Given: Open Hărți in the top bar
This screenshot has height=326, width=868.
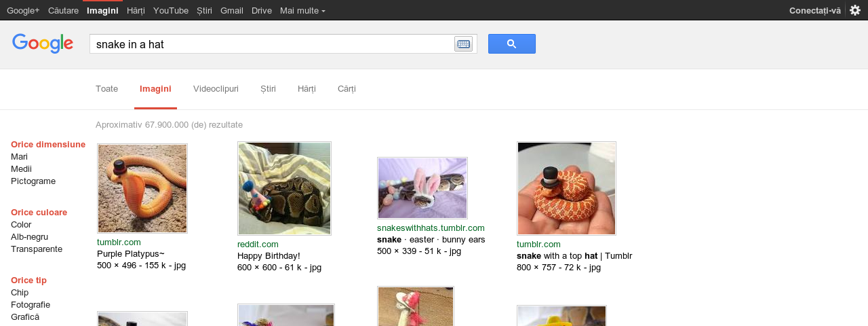Looking at the screenshot, I should [x=136, y=10].
